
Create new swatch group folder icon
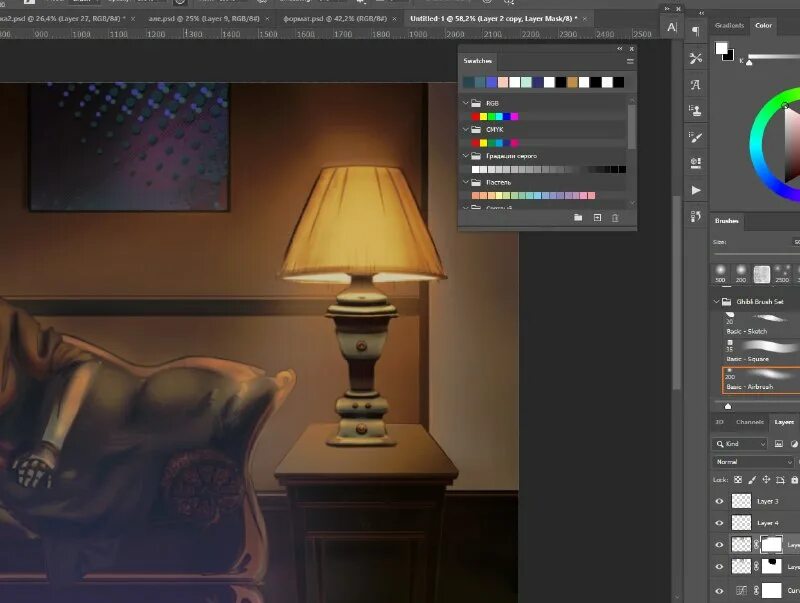point(578,218)
